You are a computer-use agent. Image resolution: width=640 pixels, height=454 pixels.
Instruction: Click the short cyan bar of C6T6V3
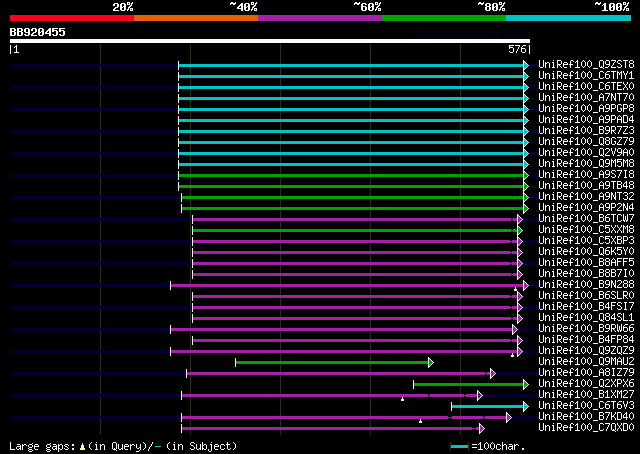click(488, 407)
